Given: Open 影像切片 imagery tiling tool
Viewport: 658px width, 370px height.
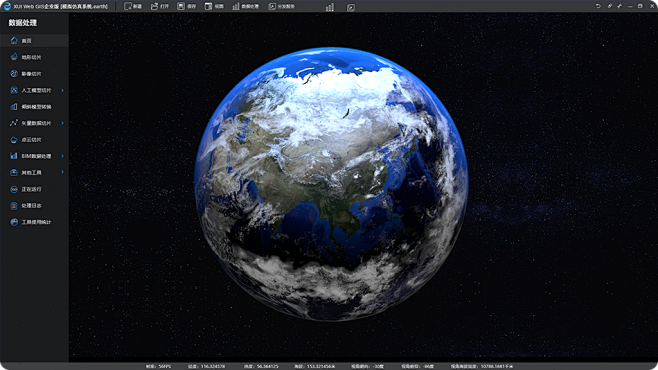Looking at the screenshot, I should 34,73.
